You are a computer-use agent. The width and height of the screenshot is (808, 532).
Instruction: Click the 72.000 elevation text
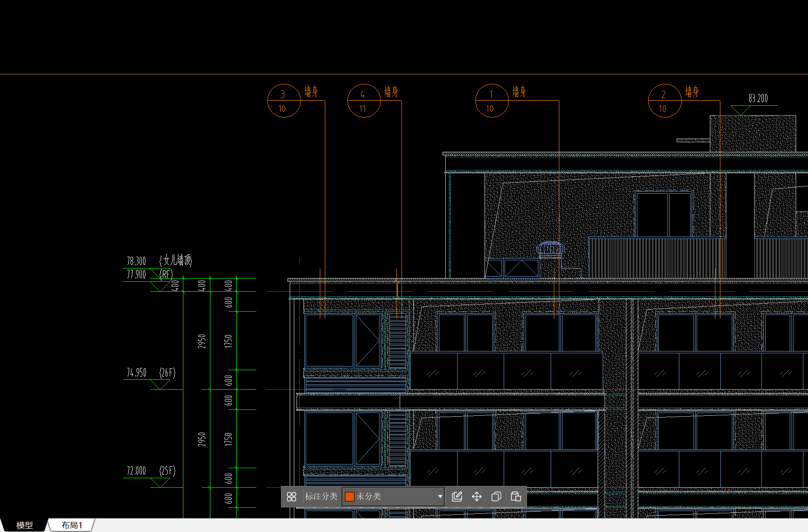(136, 471)
